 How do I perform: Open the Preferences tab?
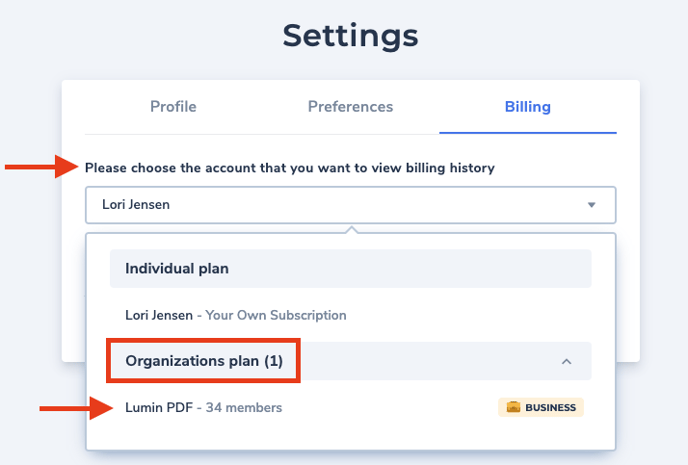click(x=350, y=107)
